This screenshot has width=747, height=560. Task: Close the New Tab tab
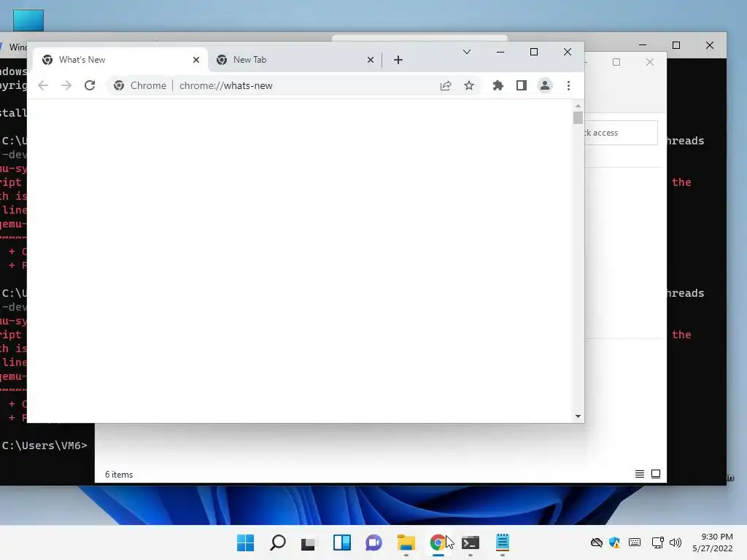[370, 60]
